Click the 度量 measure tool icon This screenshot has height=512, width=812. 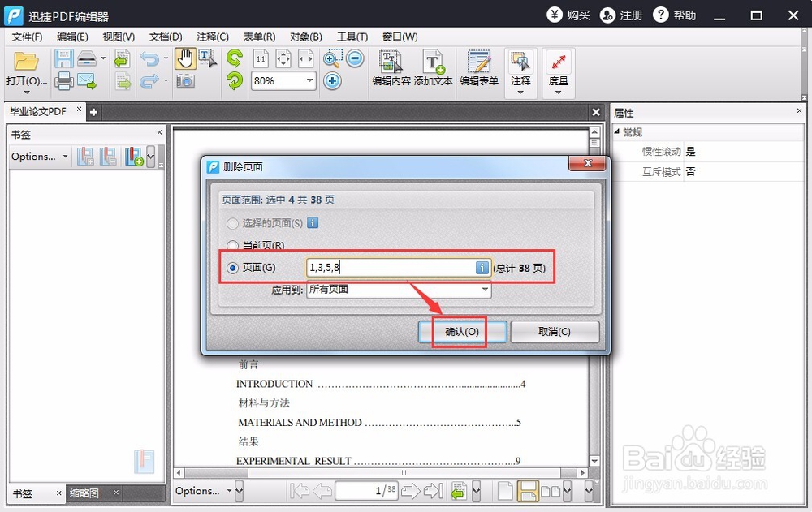click(559, 63)
